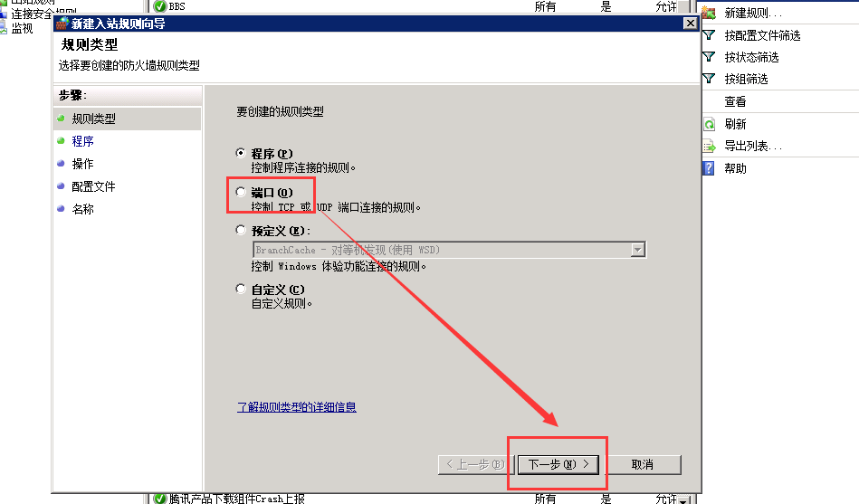The image size is (859, 504).
Task: Click the 帮助 action label
Action: click(x=735, y=168)
